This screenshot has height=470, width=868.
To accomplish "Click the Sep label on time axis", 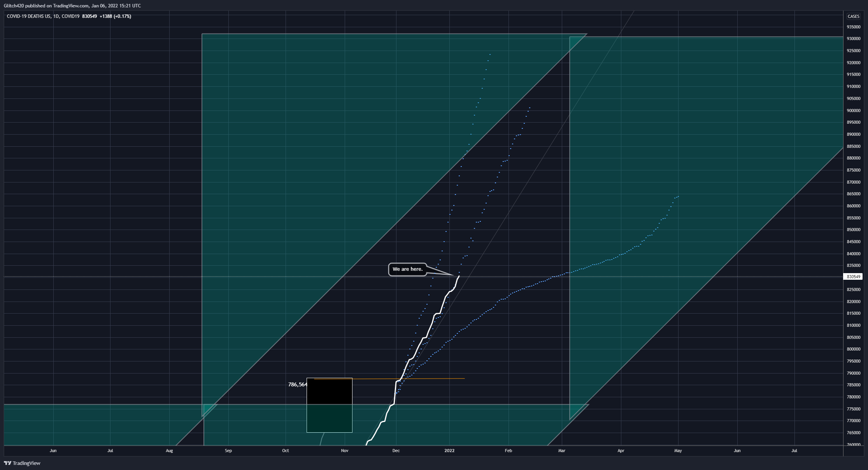I will (228, 451).
